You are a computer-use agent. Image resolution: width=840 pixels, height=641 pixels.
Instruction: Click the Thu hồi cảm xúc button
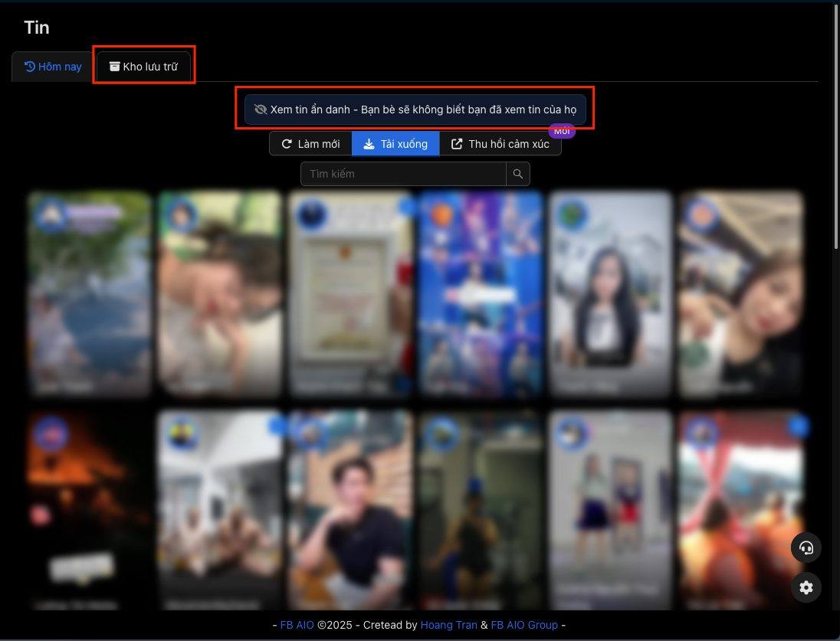point(500,144)
